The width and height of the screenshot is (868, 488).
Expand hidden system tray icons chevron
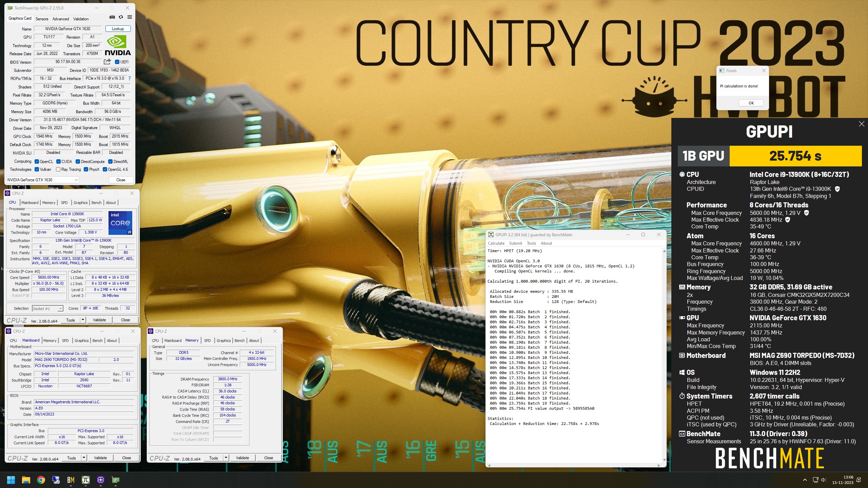(805, 480)
